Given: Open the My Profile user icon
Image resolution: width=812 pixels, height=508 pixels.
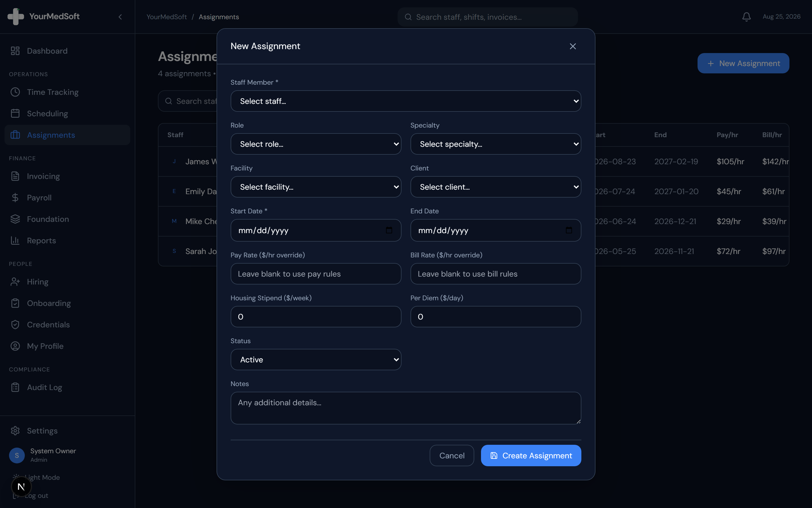Looking at the screenshot, I should click(15, 346).
